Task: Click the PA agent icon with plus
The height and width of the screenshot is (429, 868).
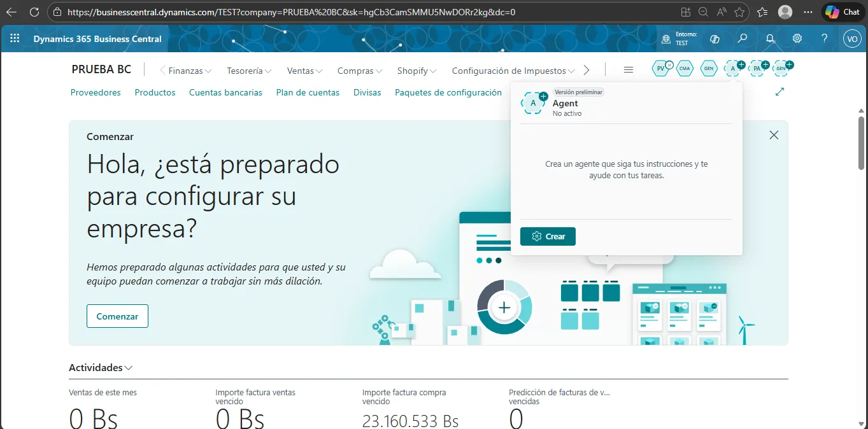Action: (x=757, y=69)
